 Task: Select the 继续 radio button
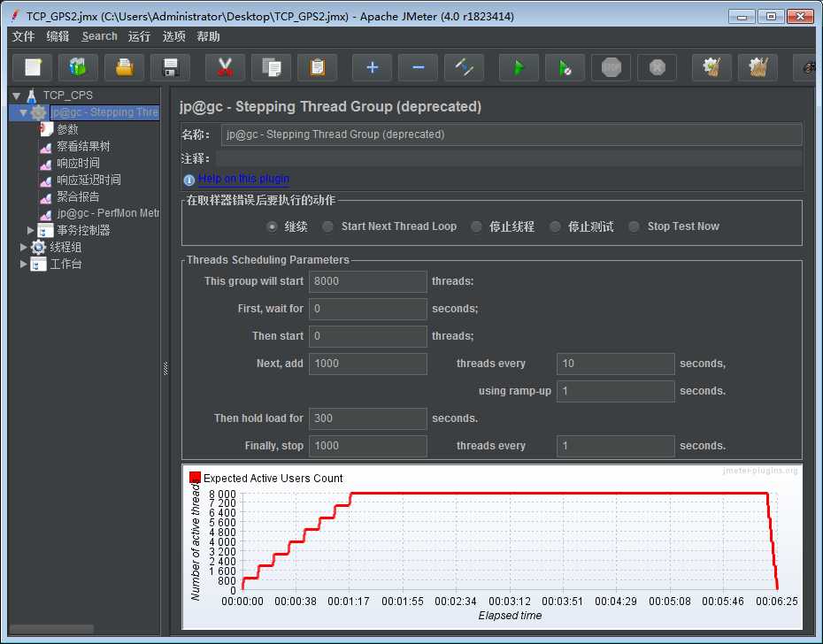pyautogui.click(x=272, y=226)
